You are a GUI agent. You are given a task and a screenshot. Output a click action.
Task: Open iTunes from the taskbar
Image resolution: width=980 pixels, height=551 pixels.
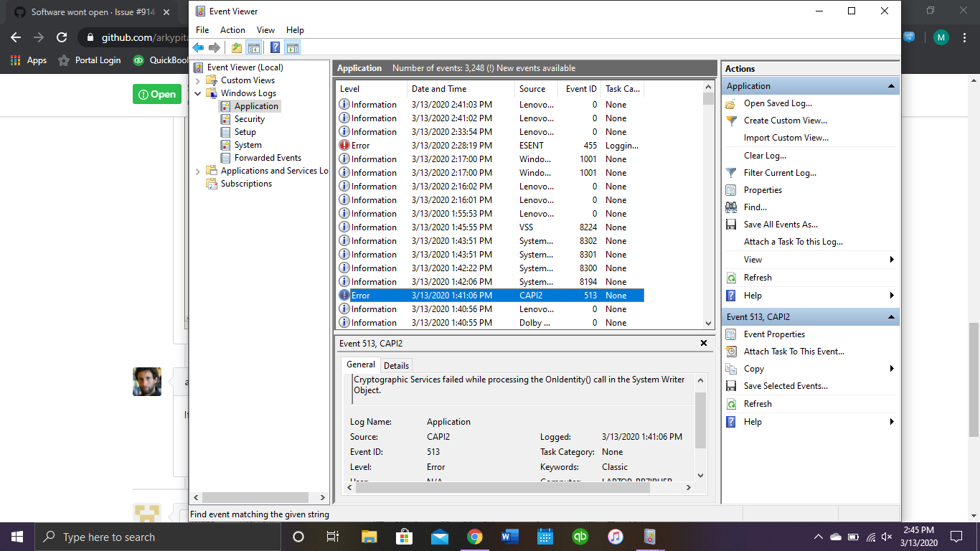pos(616,537)
